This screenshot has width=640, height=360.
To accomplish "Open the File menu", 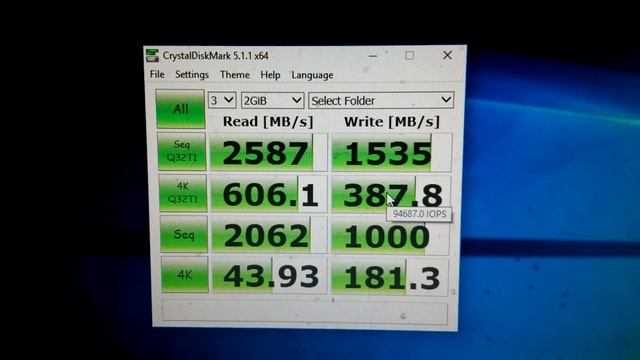I will coord(157,74).
